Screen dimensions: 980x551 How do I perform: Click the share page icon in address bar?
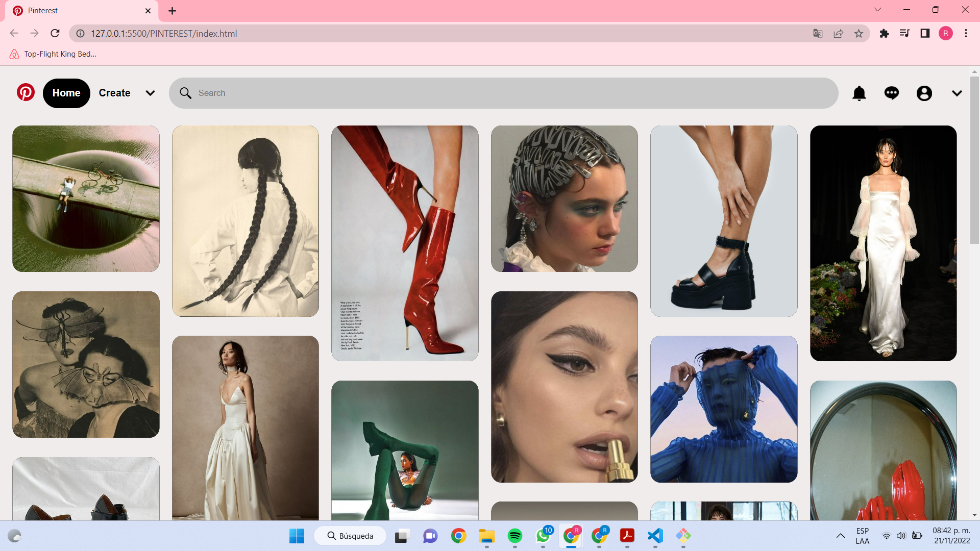point(838,34)
